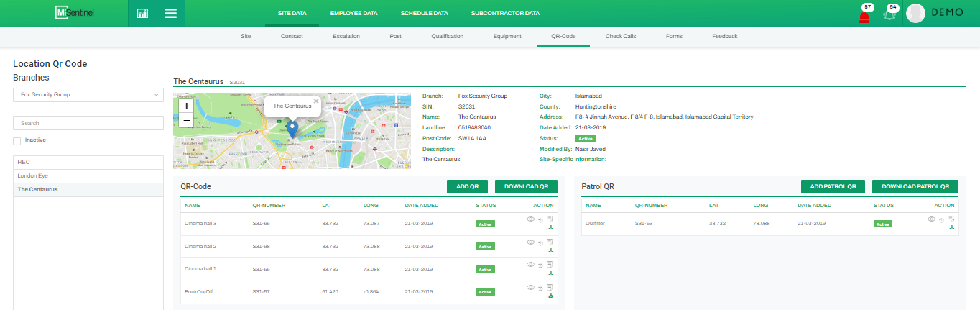
Task: View Outfittor patrol QR with eye icon
Action: click(x=931, y=219)
